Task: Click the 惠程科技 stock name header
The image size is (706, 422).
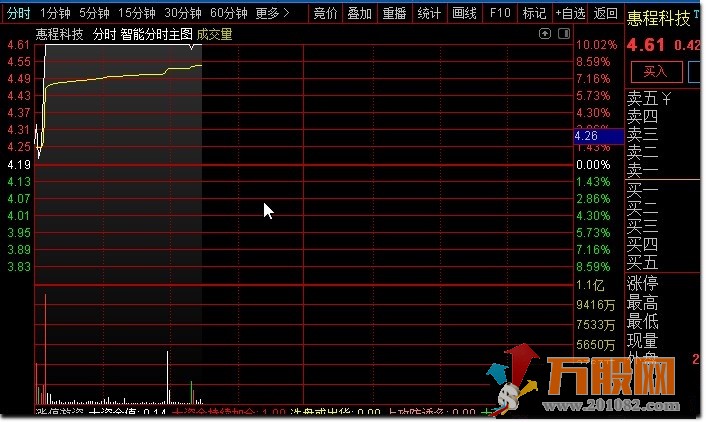Action: click(x=658, y=18)
